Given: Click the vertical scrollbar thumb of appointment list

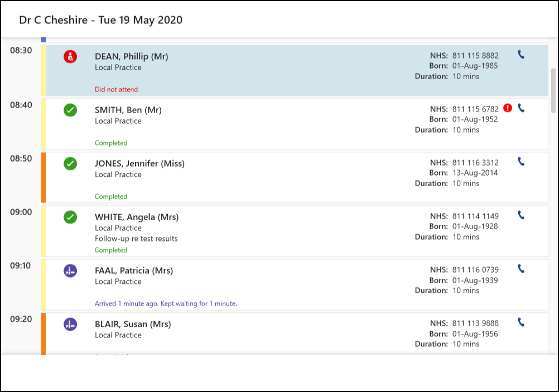Looking at the screenshot, I should coord(553,90).
